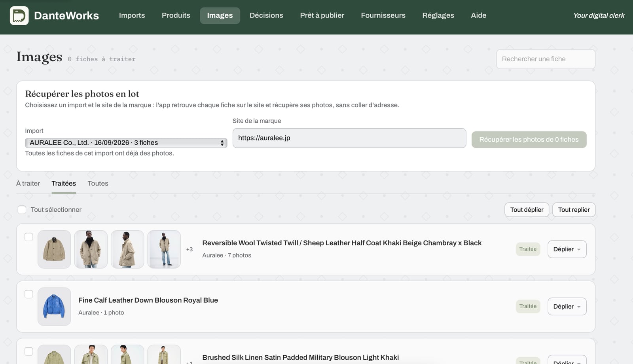Screen dimensions: 633x364
Task: Open the Décisions page
Action: coord(266,15)
